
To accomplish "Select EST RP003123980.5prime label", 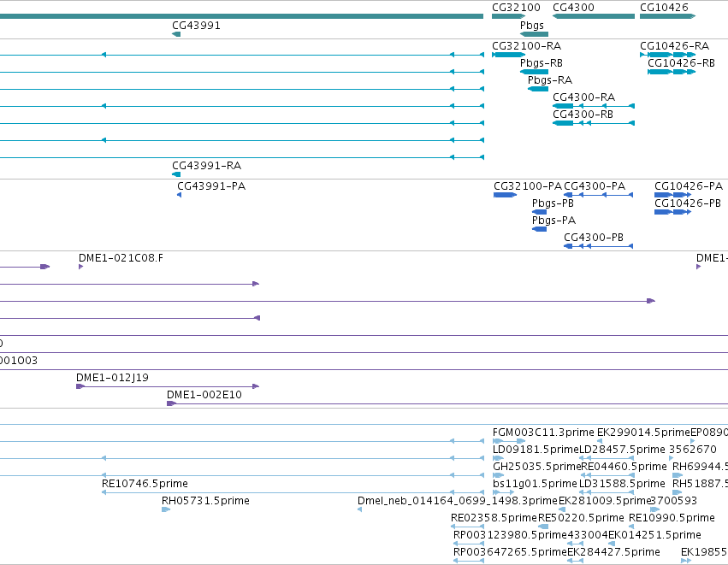I will (510, 535).
